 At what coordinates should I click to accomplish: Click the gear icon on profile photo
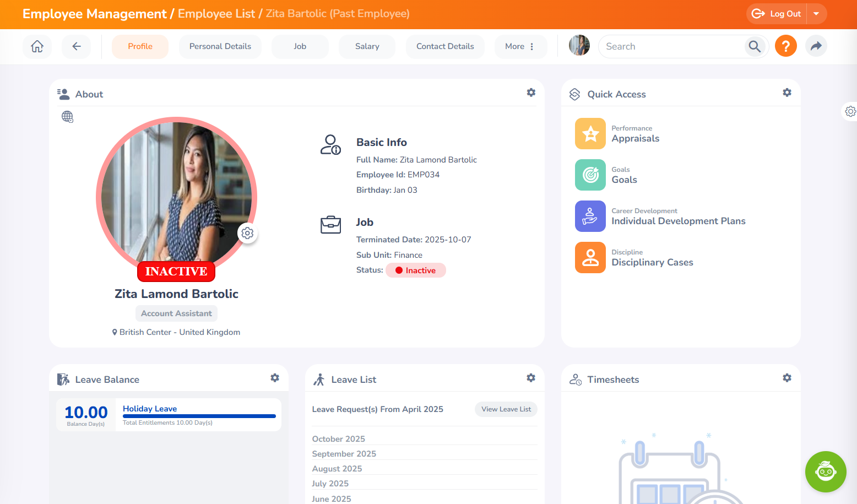pos(247,233)
